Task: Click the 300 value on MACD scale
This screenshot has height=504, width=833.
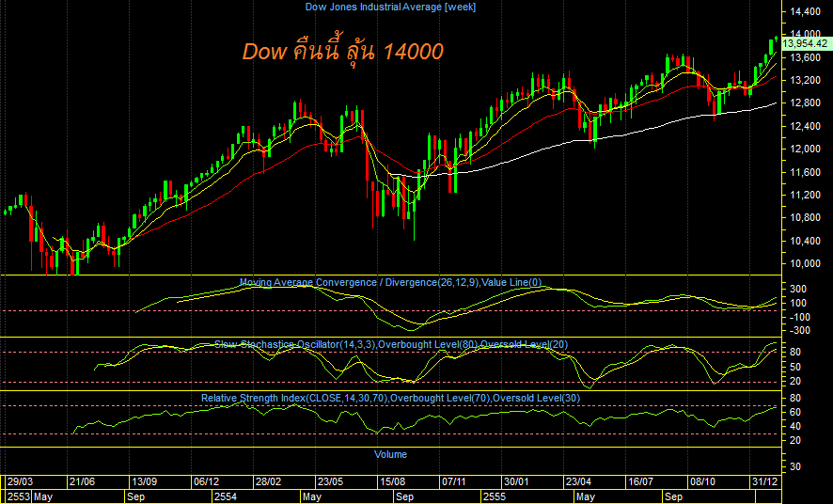Action: tap(798, 289)
